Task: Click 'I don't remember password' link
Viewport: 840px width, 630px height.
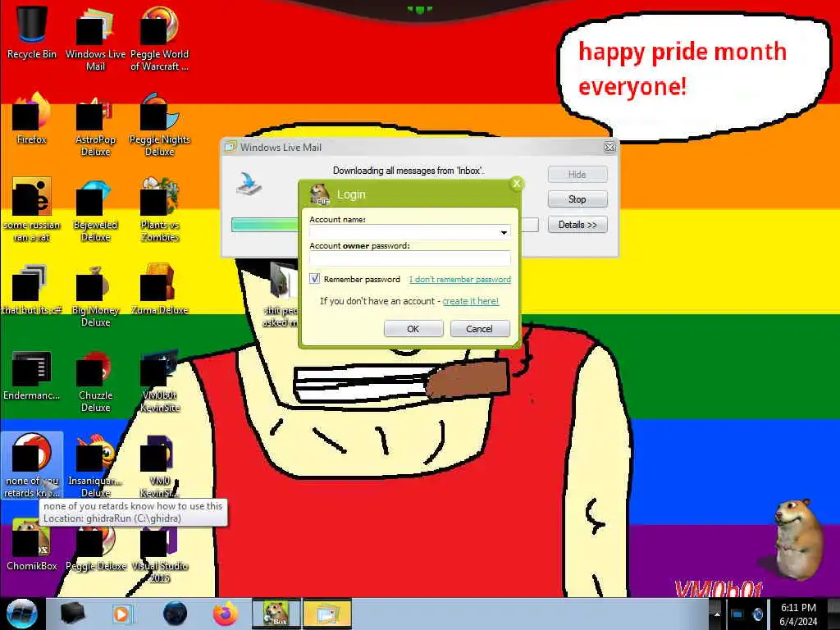Action: [x=460, y=279]
